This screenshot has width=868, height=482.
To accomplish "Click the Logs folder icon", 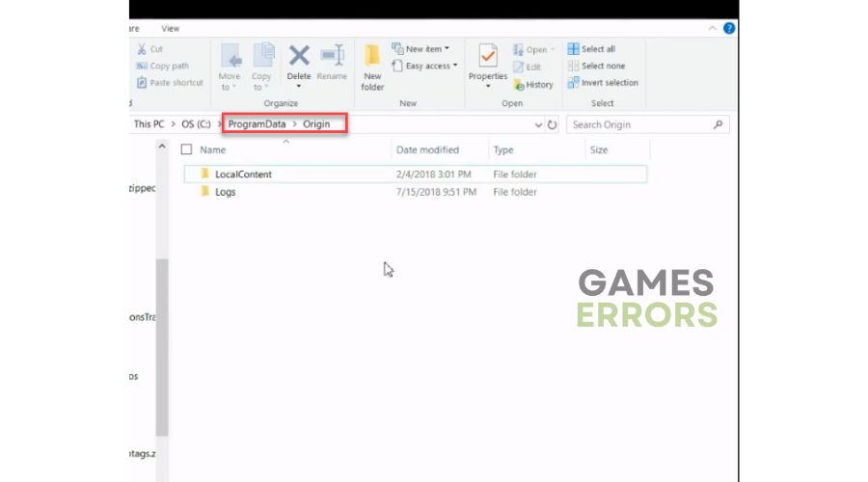I will coord(205,192).
